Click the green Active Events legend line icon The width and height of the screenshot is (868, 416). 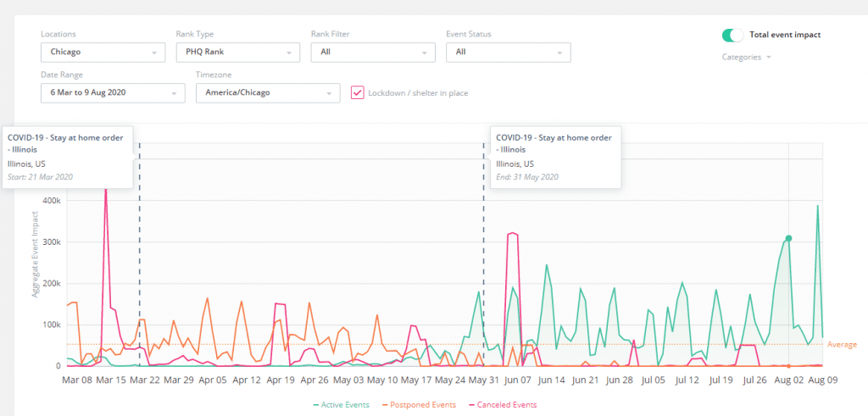(x=316, y=405)
